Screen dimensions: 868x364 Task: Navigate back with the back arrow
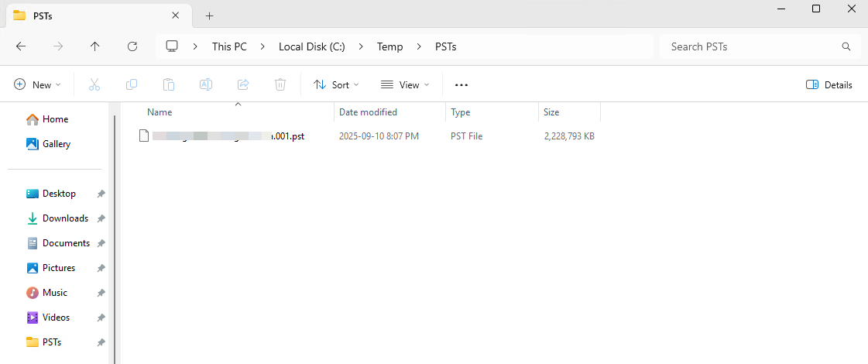[x=21, y=46]
